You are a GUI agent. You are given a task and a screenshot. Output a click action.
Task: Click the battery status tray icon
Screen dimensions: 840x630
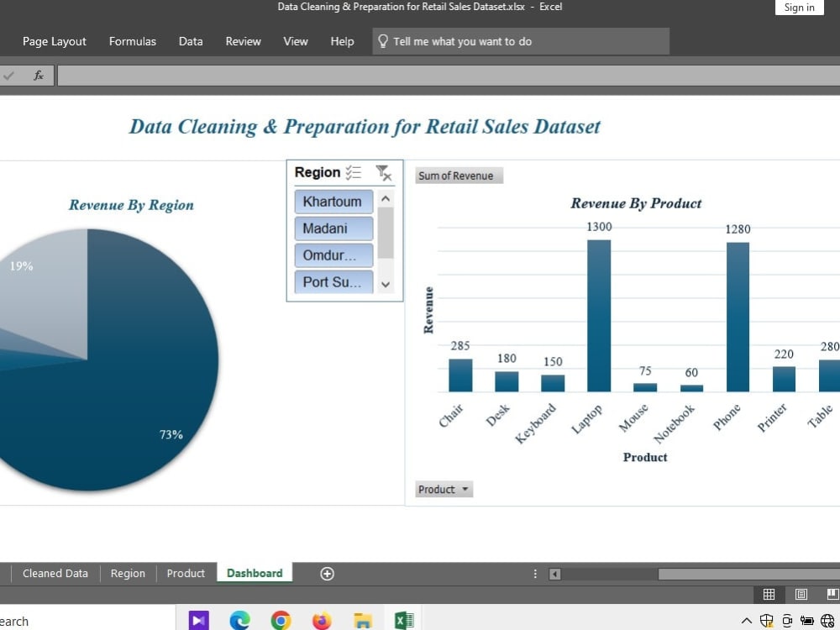(806, 621)
